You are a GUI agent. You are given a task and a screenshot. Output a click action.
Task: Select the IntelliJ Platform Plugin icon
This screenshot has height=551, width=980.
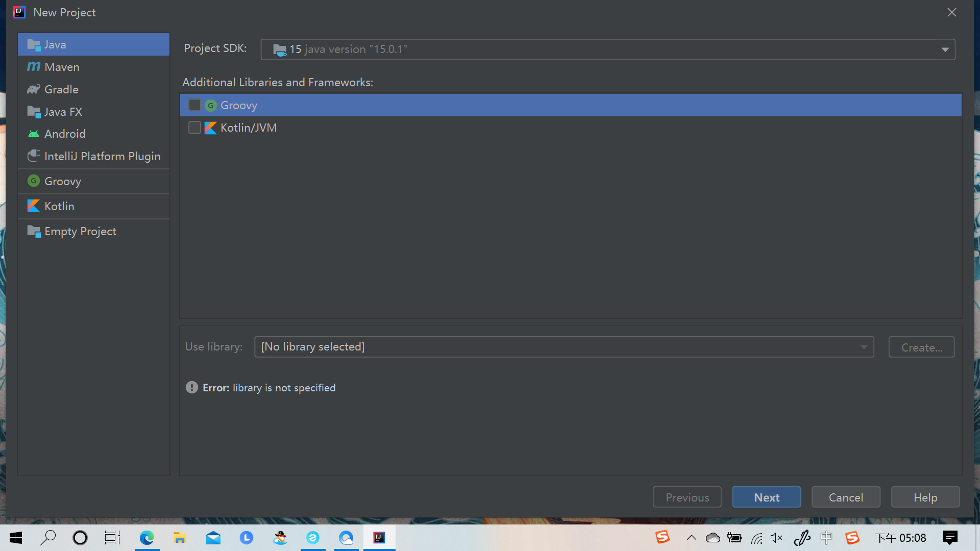(x=33, y=156)
